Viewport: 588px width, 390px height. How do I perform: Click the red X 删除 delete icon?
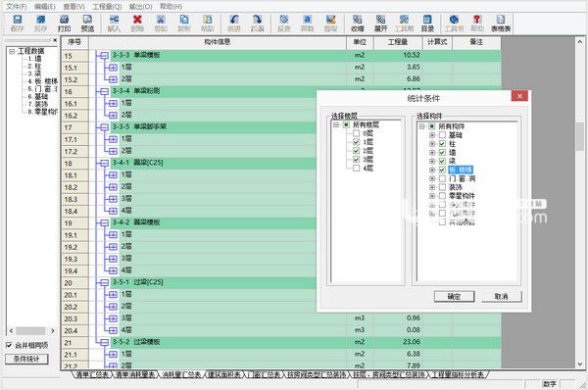(137, 24)
